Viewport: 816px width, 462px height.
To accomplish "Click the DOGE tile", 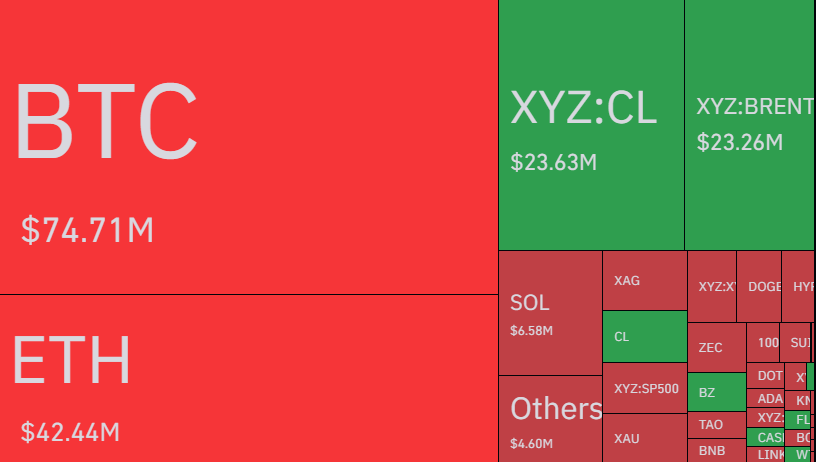I will coord(764,286).
